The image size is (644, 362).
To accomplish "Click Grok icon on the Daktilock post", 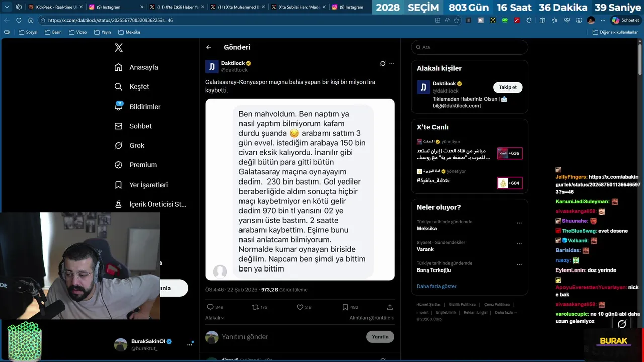I will 383,63.
